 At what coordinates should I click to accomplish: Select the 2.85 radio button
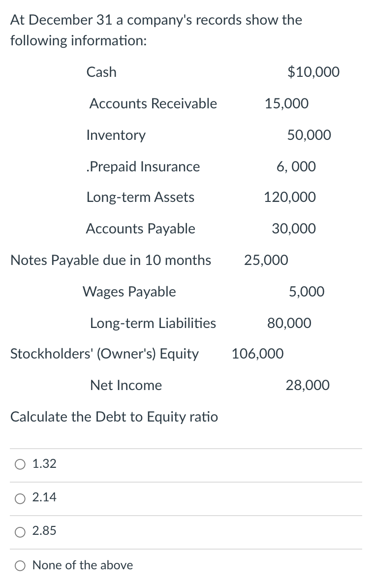[20, 532]
